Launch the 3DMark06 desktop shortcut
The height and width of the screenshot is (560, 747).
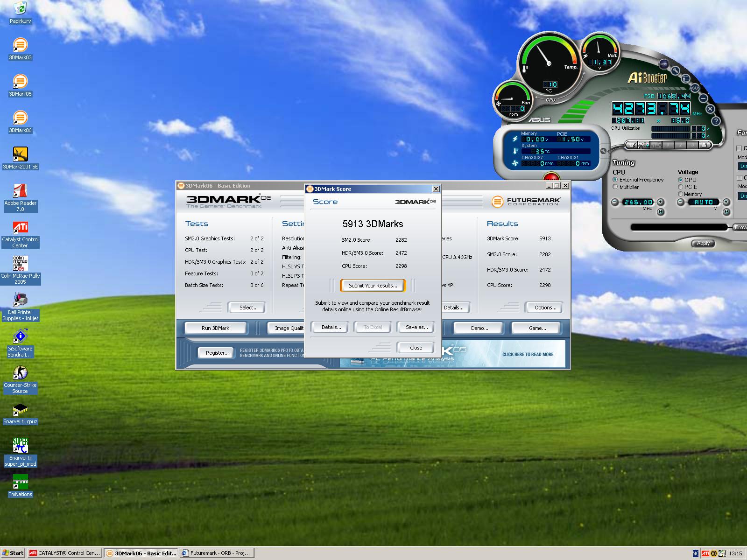(20, 121)
